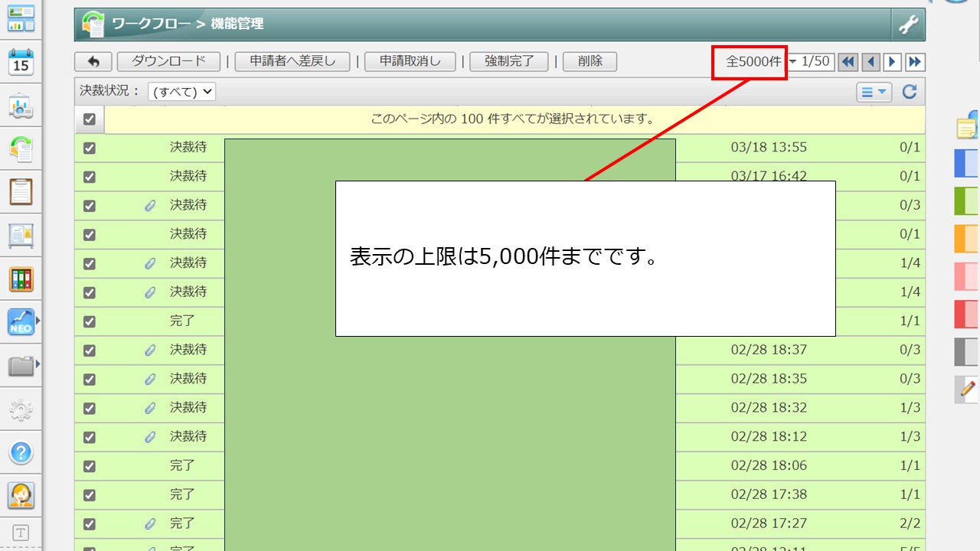Open the calendar icon in the sidebar
The image size is (980, 551).
tap(21, 63)
